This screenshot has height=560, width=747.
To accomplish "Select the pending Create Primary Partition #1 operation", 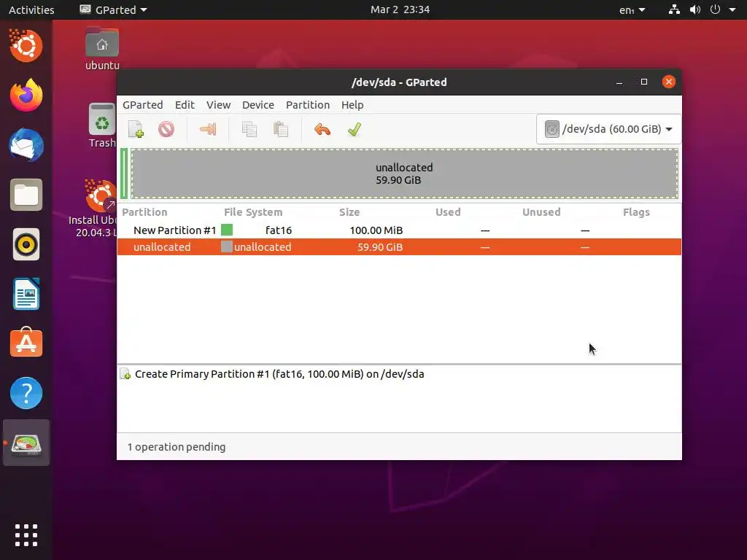I will pyautogui.click(x=279, y=374).
